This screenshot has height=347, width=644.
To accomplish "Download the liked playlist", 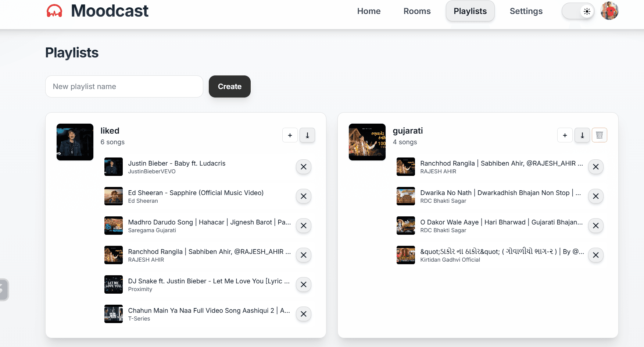I will pos(307,135).
